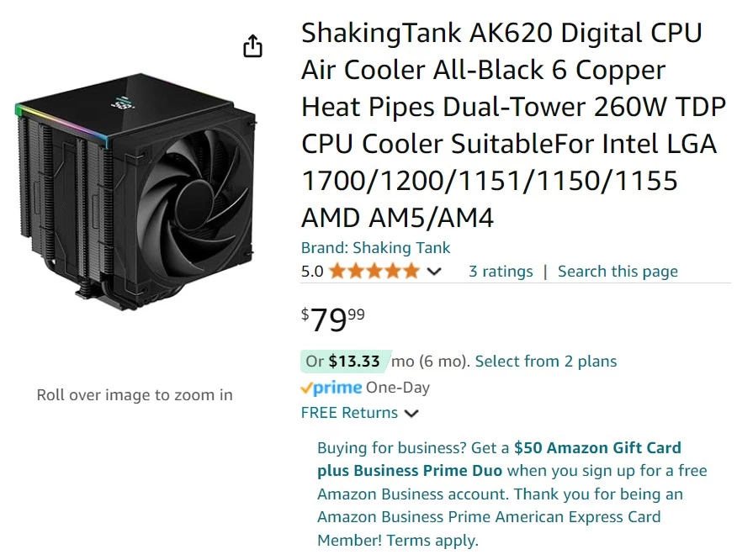Click the Amazon Prime checkmark badge icon
The height and width of the screenshot is (560, 737).
[310, 388]
